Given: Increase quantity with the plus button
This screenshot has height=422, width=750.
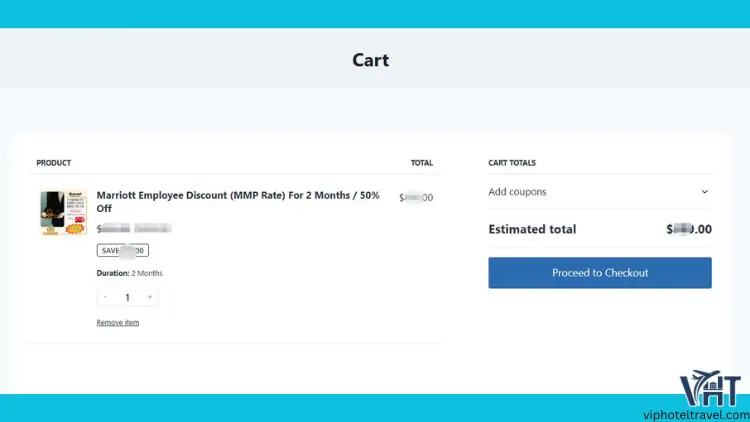Looking at the screenshot, I should click(150, 297).
